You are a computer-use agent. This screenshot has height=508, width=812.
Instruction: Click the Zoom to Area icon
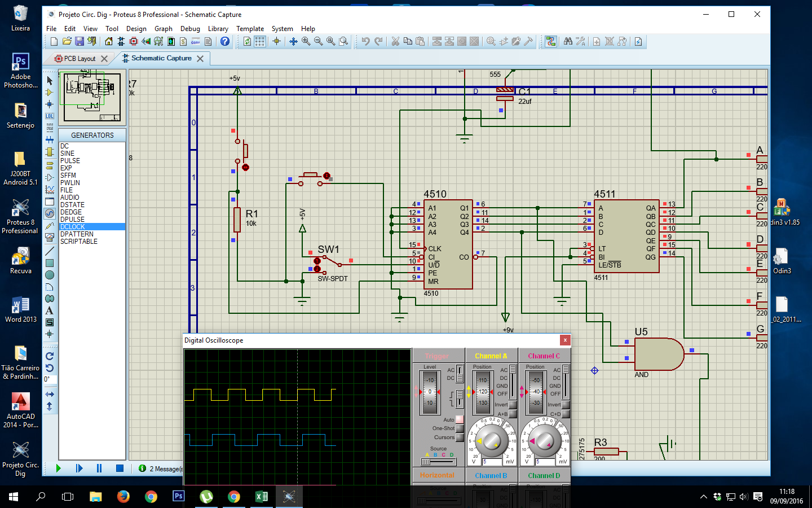pyautogui.click(x=343, y=41)
